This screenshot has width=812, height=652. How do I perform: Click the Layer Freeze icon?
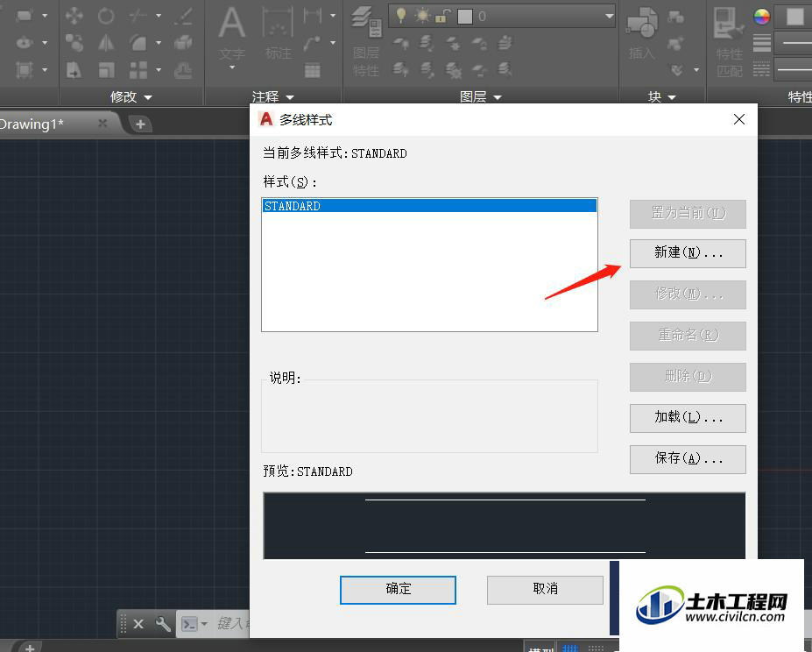point(453,42)
